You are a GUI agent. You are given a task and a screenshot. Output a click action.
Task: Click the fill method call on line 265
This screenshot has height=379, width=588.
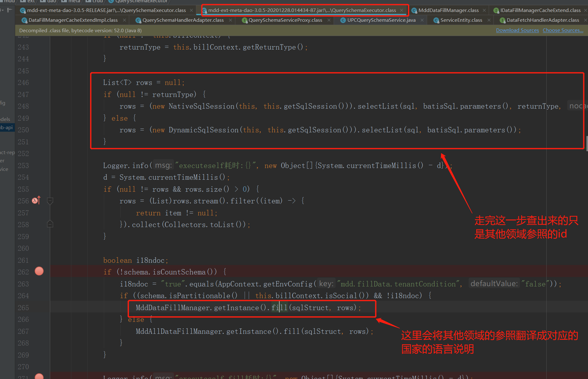pos(279,308)
